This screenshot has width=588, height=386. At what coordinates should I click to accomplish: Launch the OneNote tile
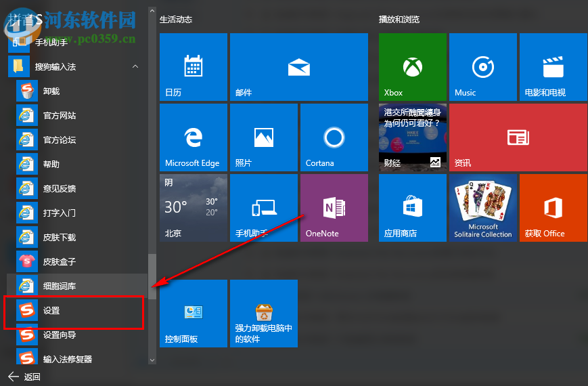[x=334, y=208]
